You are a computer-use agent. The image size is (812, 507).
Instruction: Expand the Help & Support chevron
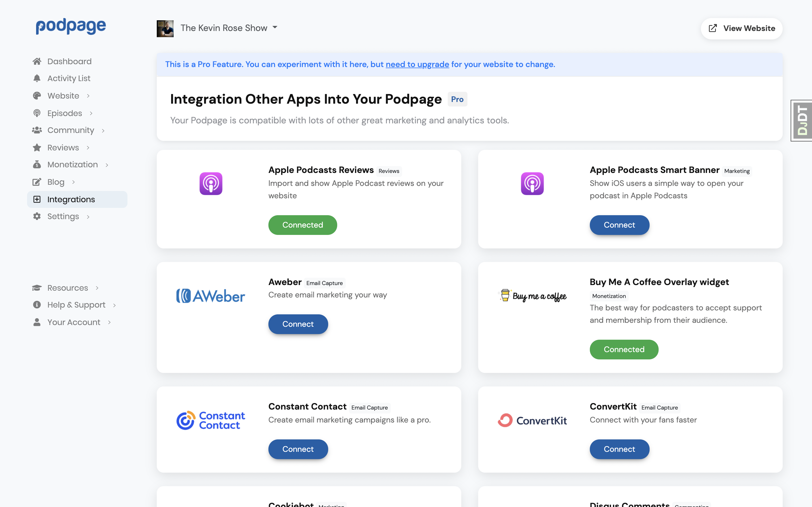(114, 305)
